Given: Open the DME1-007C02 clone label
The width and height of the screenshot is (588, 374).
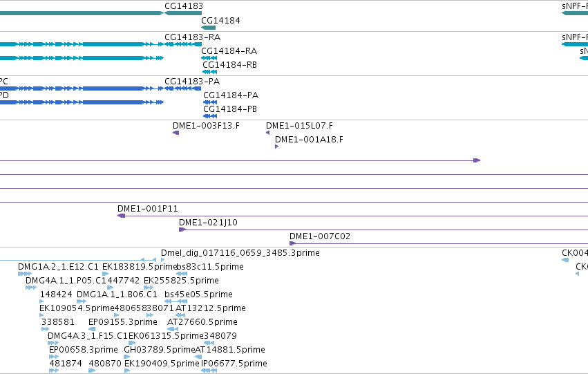Looking at the screenshot, I should tap(320, 236).
